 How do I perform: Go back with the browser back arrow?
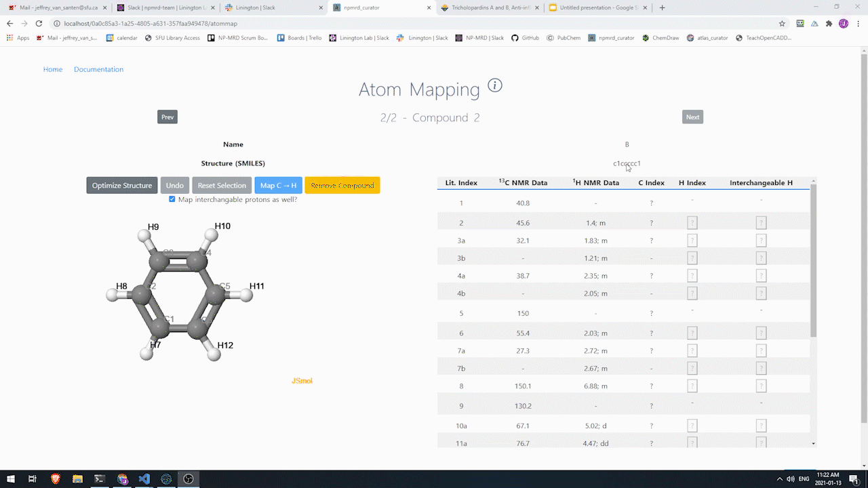tap(9, 23)
